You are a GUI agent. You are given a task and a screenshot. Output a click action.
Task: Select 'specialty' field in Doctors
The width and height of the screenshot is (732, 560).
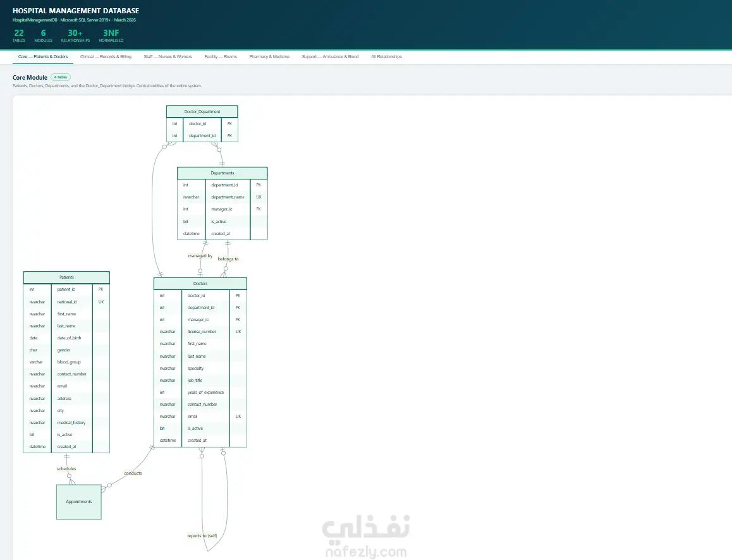click(x=200, y=368)
